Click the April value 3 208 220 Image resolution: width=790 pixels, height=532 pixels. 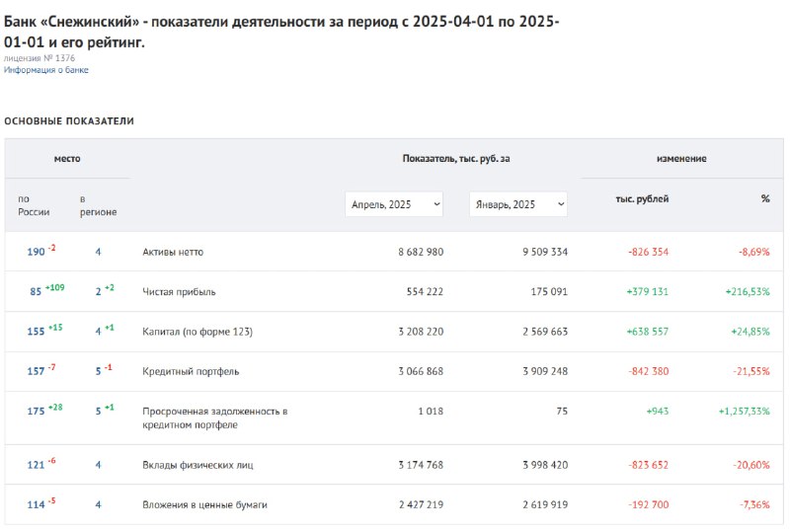(421, 332)
